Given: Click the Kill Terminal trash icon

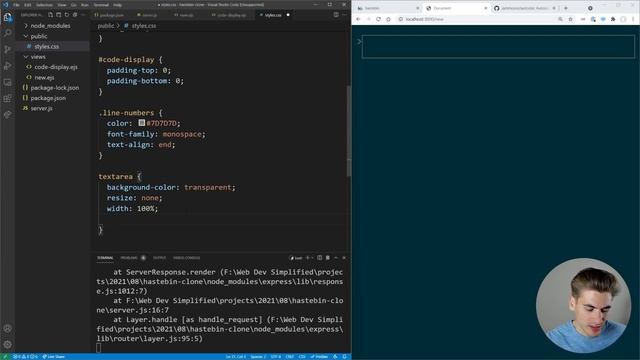Looking at the screenshot, I should pyautogui.click(x=328, y=258).
